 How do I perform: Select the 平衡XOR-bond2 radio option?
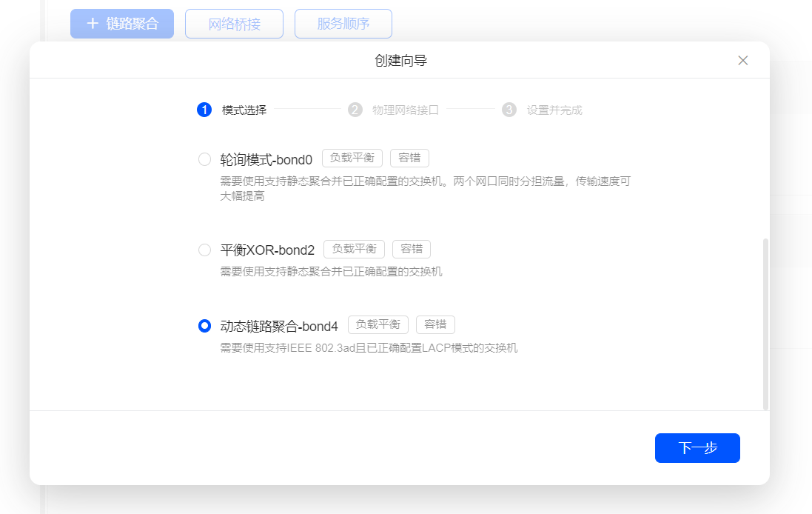[x=204, y=250]
